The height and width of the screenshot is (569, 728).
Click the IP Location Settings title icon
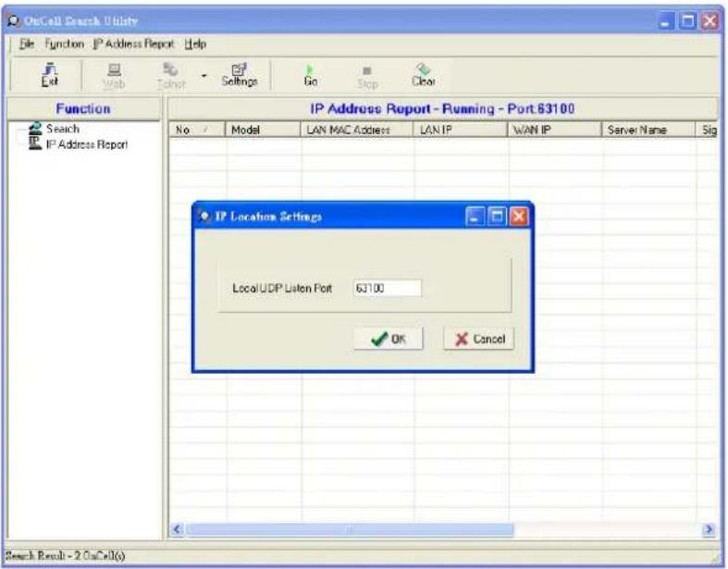click(204, 216)
